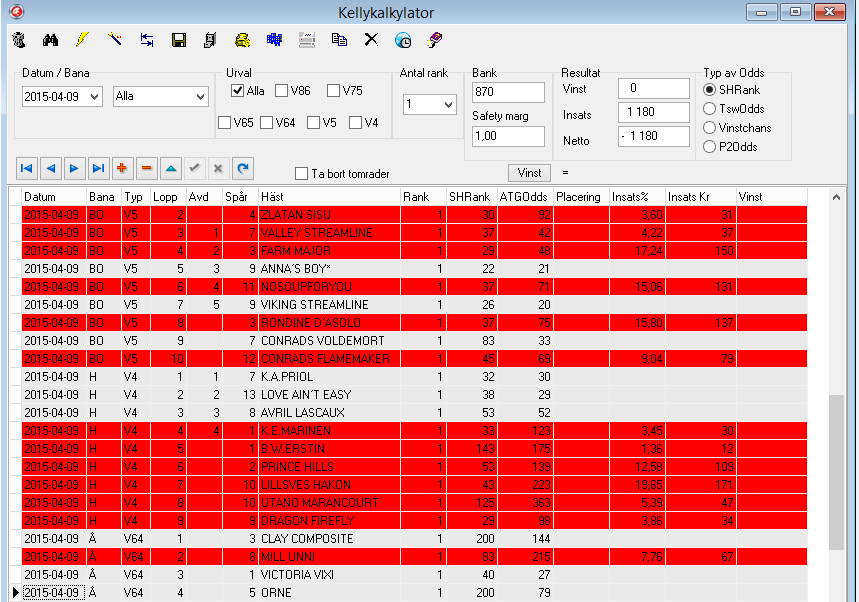Click the blue buildings icon
Screen dimensions: 859x602
[x=274, y=40]
